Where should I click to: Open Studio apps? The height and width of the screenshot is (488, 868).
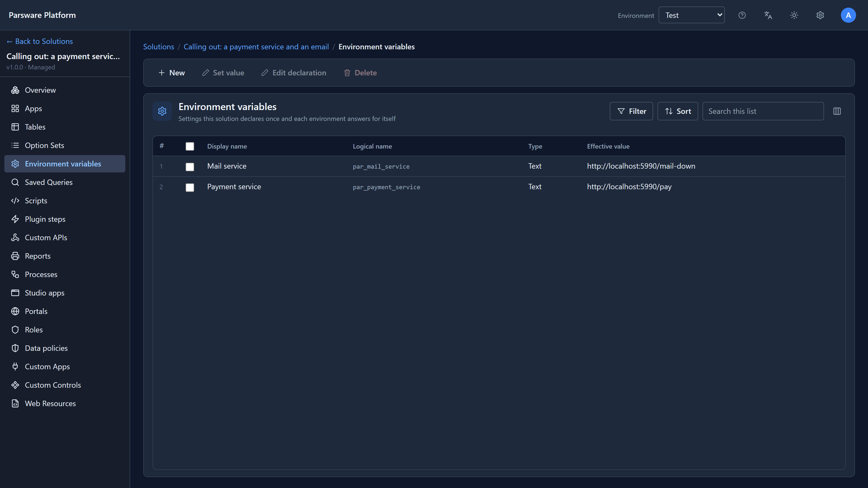pos(65,293)
